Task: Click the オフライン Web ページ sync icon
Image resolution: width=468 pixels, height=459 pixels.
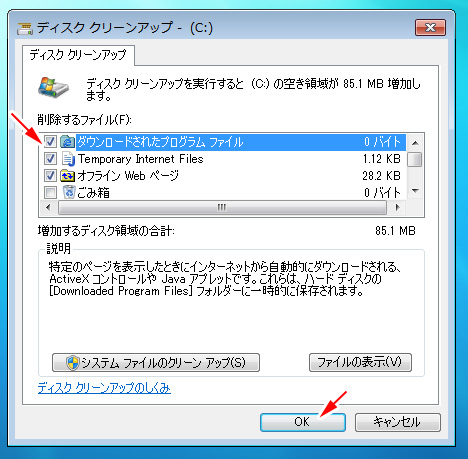Action: 68,176
